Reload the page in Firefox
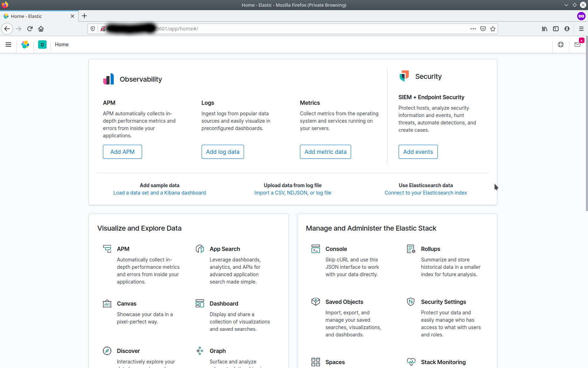This screenshot has height=368, width=588. click(x=30, y=29)
